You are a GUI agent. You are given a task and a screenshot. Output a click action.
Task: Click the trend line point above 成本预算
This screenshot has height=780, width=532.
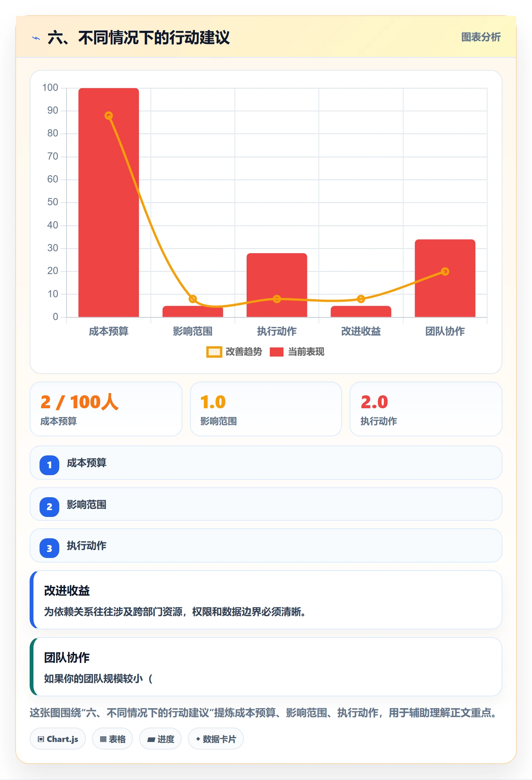109,116
